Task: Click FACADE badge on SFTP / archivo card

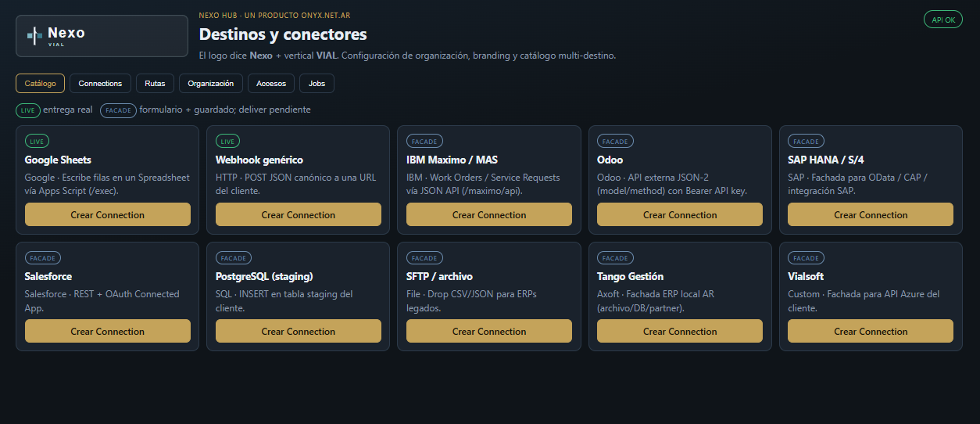Action: (x=424, y=258)
